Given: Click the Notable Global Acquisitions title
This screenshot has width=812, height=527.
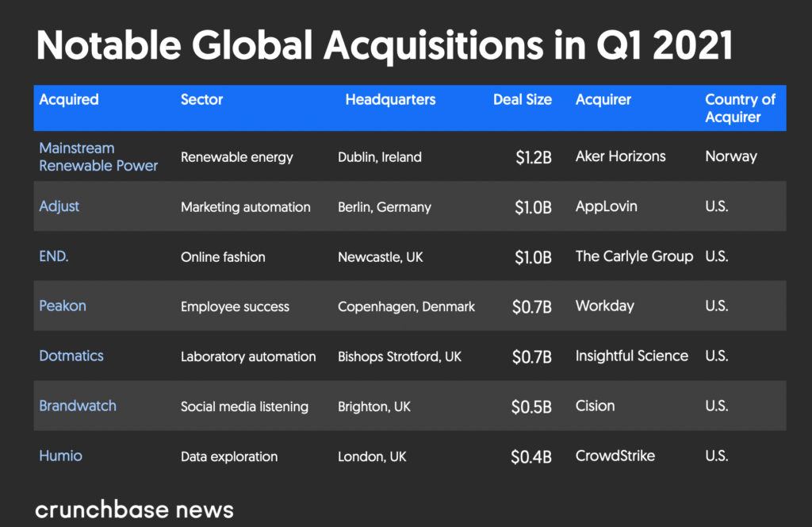Looking at the screenshot, I should click(x=385, y=45).
